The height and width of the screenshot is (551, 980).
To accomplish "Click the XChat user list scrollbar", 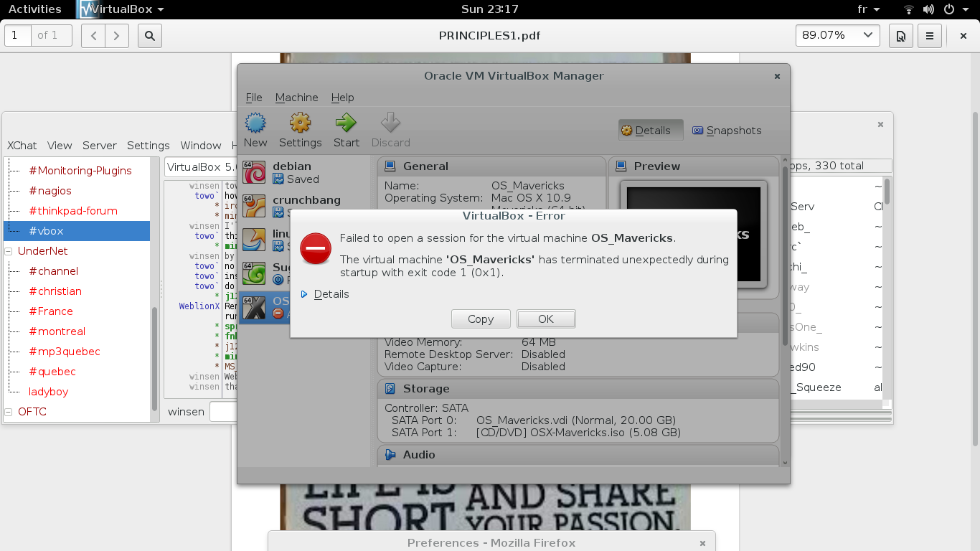I will point(887,192).
